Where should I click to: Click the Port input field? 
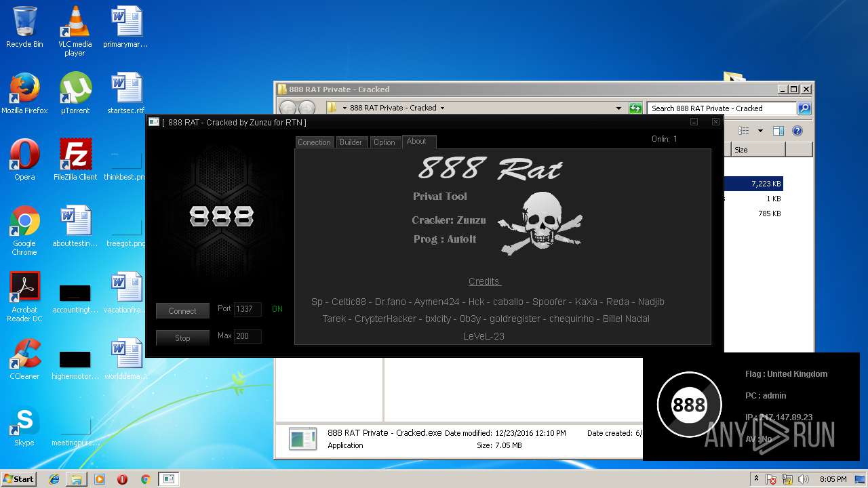pyautogui.click(x=248, y=309)
